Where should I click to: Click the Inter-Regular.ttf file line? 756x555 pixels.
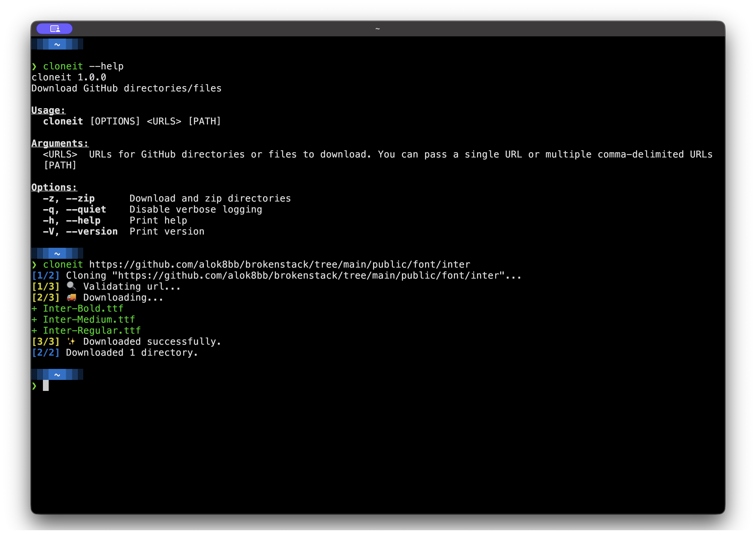point(91,331)
